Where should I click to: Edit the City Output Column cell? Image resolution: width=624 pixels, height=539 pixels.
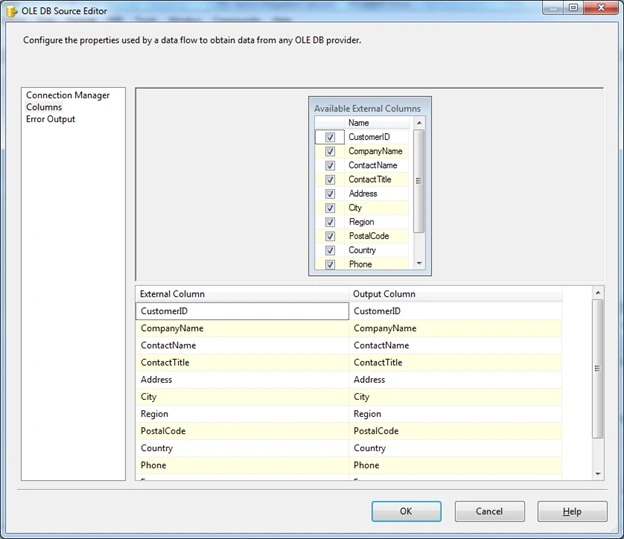pyautogui.click(x=455, y=396)
